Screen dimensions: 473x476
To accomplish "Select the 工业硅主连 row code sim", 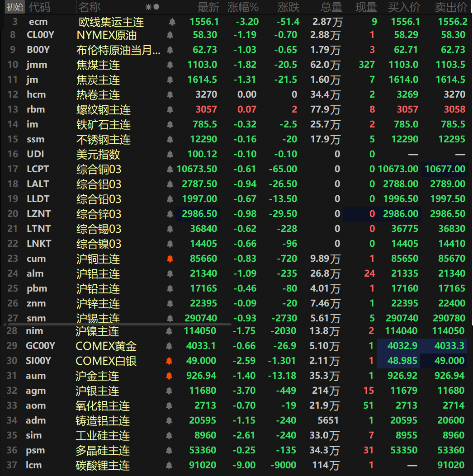I will pos(34,435).
